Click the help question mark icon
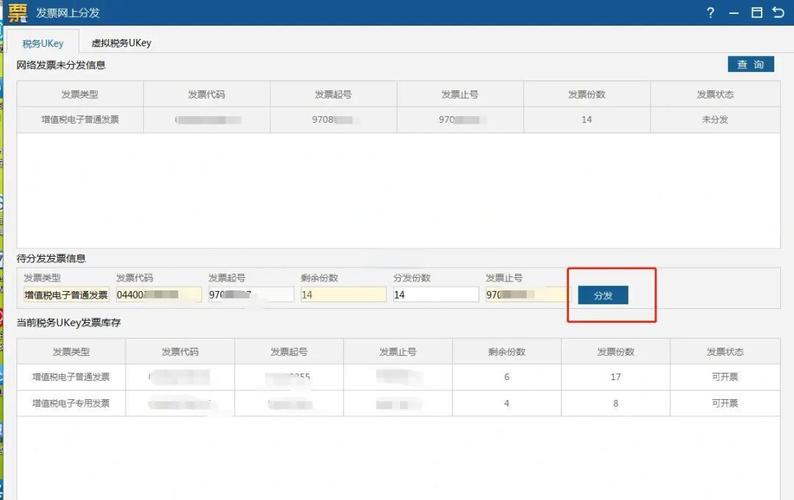 point(710,13)
